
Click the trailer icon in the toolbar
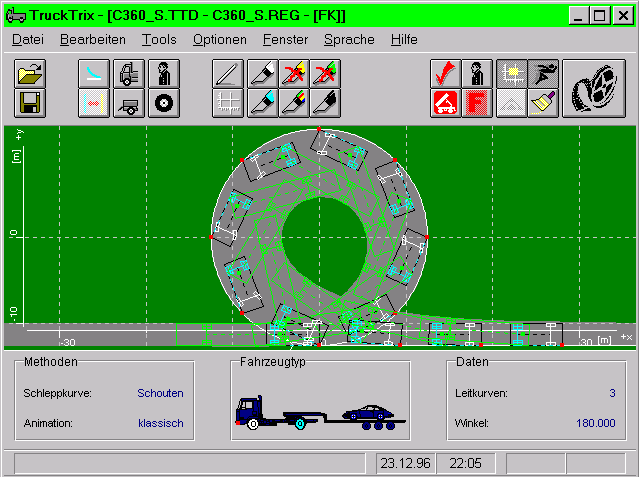pos(129,103)
